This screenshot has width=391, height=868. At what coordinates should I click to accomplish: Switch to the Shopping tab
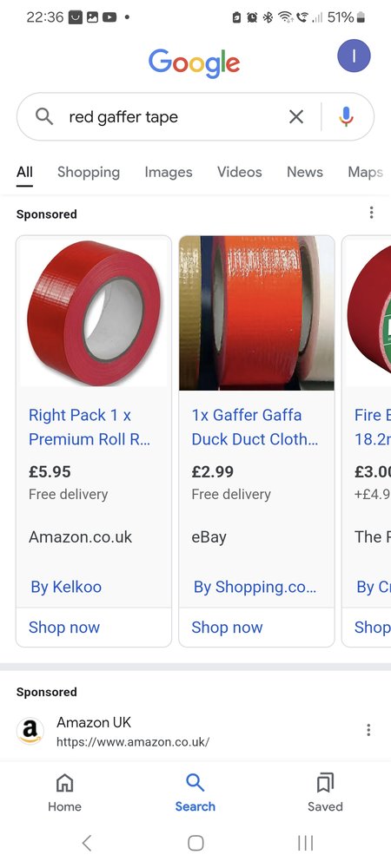pyautogui.click(x=89, y=172)
